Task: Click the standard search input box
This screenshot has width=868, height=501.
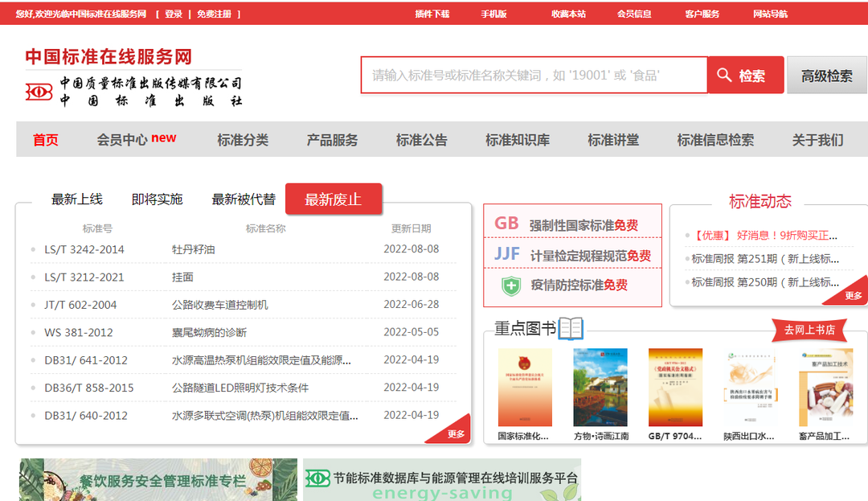Action: [530, 75]
